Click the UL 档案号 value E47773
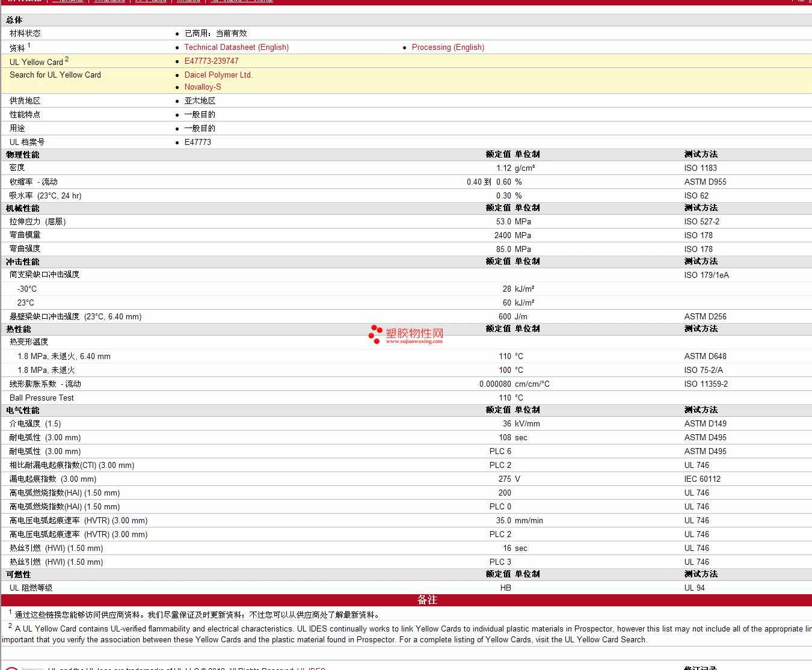The height and width of the screenshot is (670, 812). (x=197, y=143)
